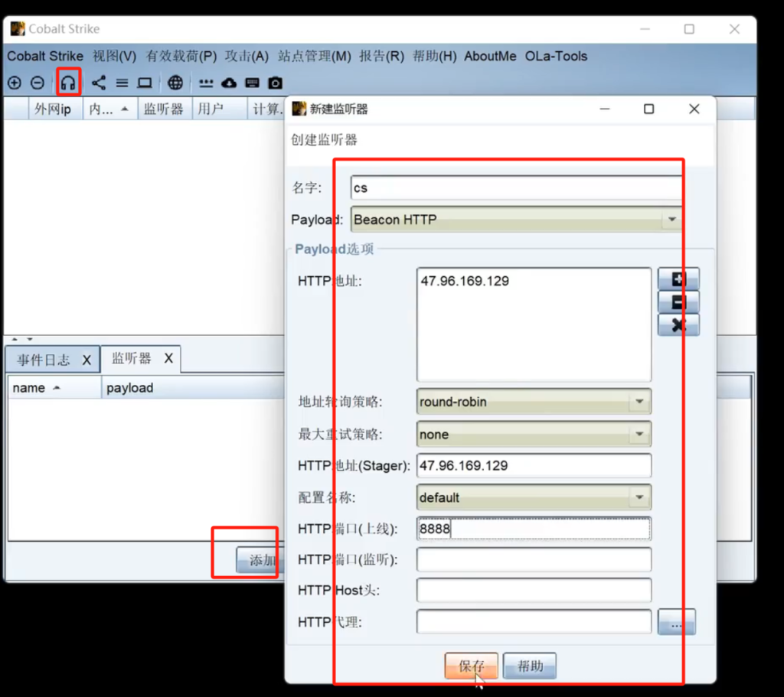The image size is (784, 697).
Task: Close the 新建监听器 dialog
Action: point(694,109)
